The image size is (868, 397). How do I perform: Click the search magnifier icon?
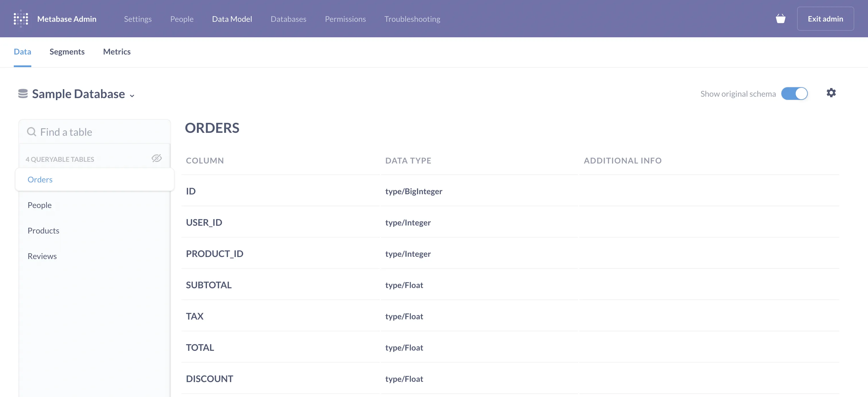pyautogui.click(x=31, y=132)
